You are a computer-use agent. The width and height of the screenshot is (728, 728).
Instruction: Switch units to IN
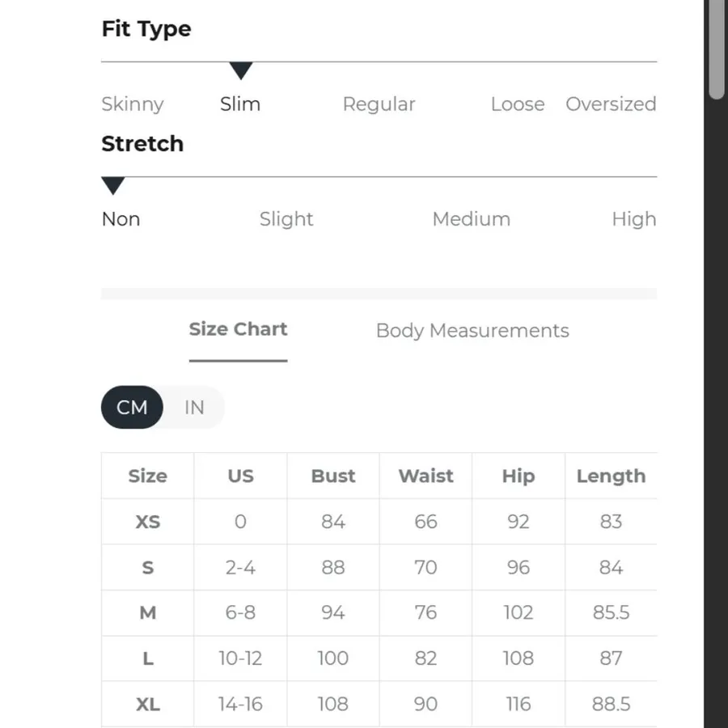(194, 407)
